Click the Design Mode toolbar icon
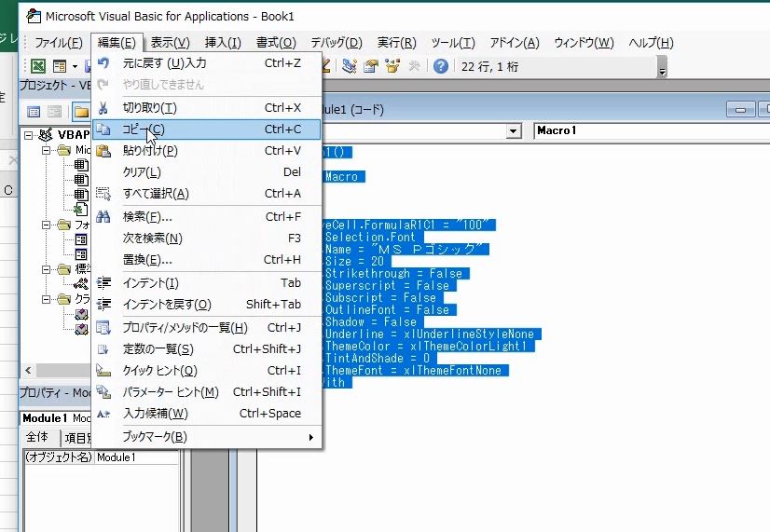The width and height of the screenshot is (770, 532). [326, 65]
